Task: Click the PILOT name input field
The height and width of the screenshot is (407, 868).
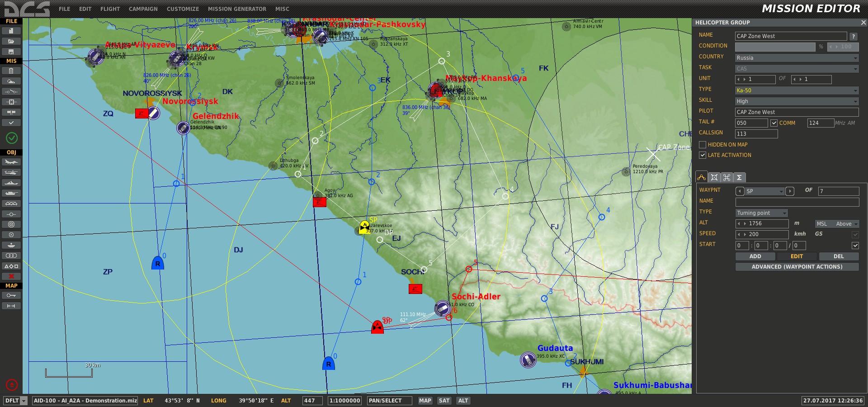Action: tap(797, 112)
